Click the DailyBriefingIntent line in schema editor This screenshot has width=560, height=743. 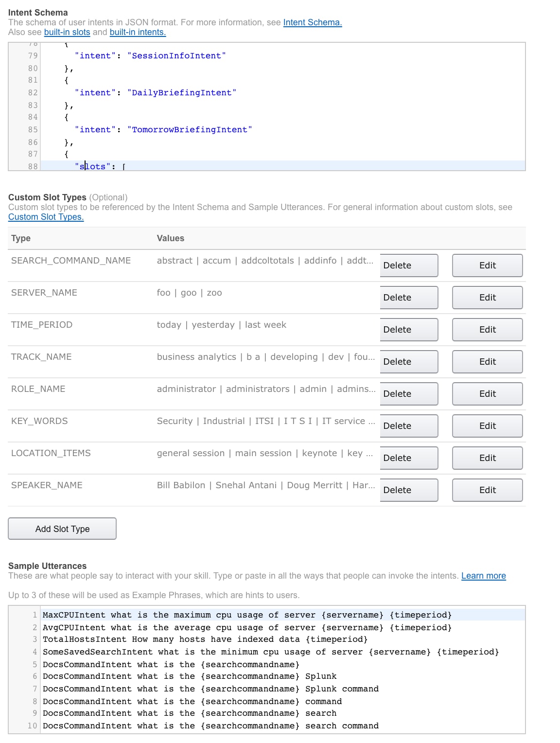tap(282, 93)
